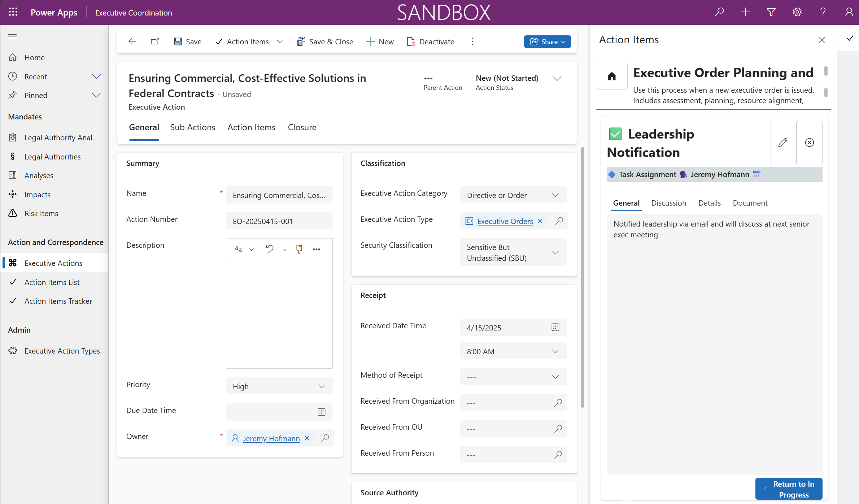Remove Executive Orders from Action Type field
Viewport: 859px width, 504px height.
tap(540, 221)
